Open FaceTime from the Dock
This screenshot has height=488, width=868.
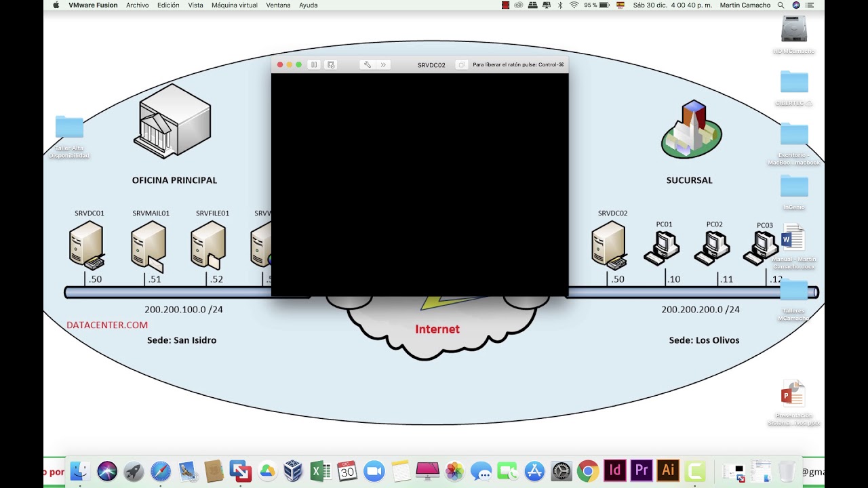tap(507, 470)
